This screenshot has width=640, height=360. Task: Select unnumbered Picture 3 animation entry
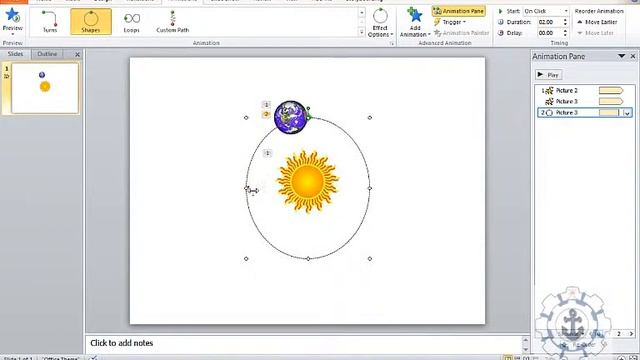584,101
